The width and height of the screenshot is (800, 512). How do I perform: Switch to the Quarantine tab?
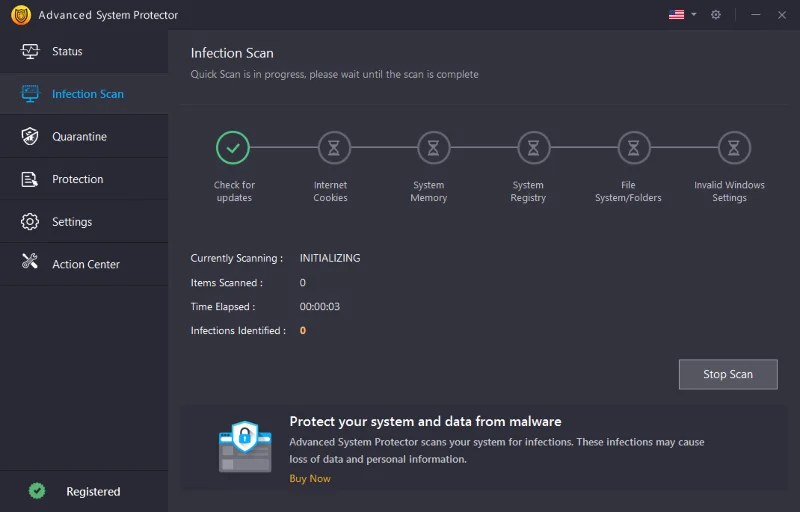pyautogui.click(x=79, y=137)
